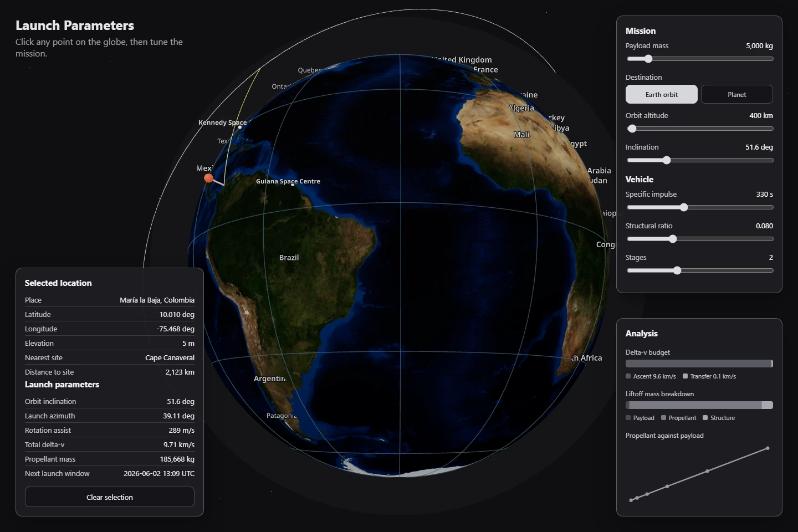Screen dimensions: 798x532
Task: Click the Liftoff mass breakdown bar
Action: click(699, 405)
